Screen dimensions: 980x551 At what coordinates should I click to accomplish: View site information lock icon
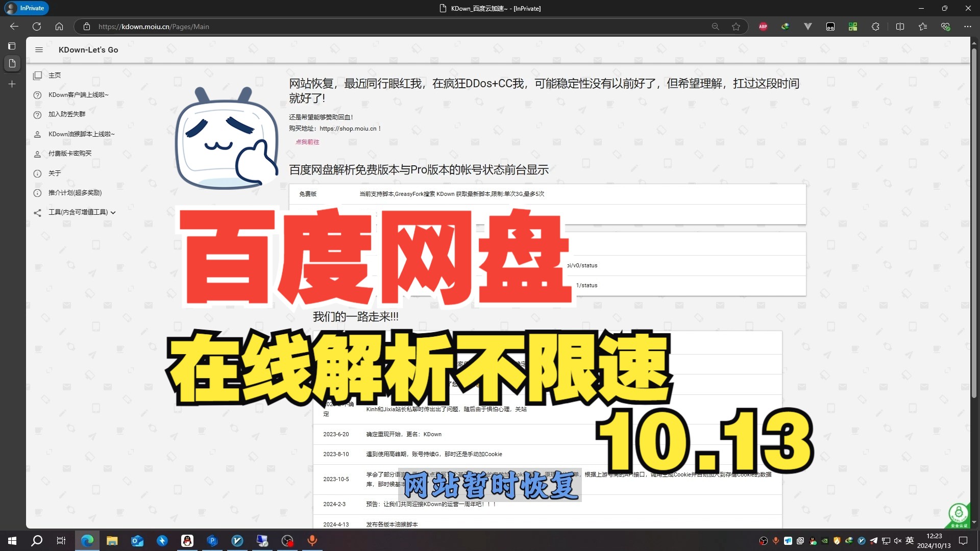click(87, 27)
